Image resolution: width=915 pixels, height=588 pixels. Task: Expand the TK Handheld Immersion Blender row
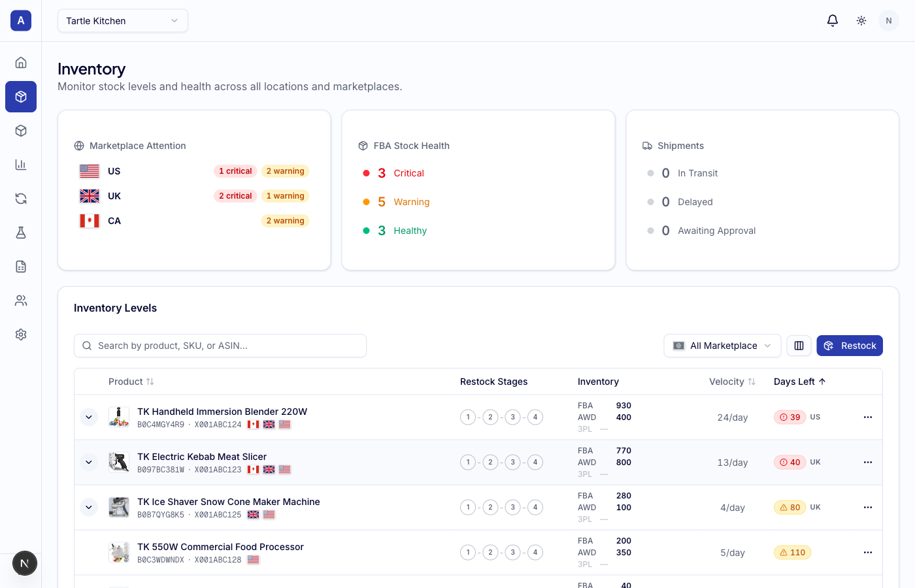pos(89,417)
